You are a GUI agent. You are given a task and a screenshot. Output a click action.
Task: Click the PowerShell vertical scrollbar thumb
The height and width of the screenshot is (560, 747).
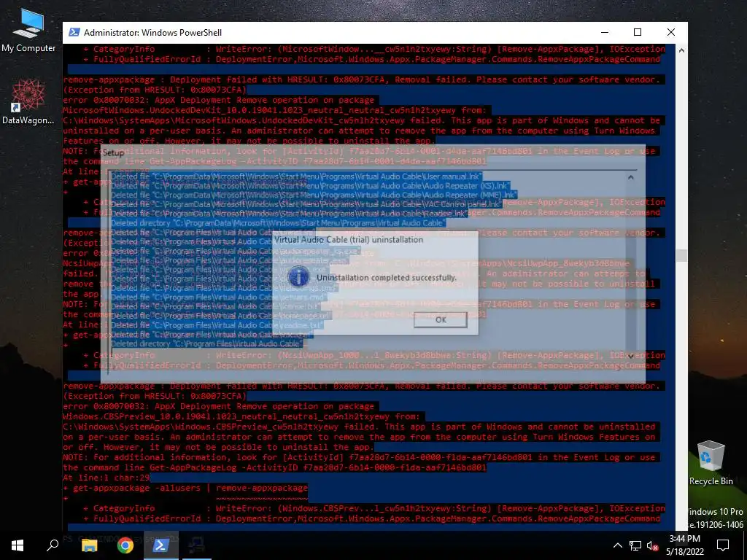pos(681,255)
